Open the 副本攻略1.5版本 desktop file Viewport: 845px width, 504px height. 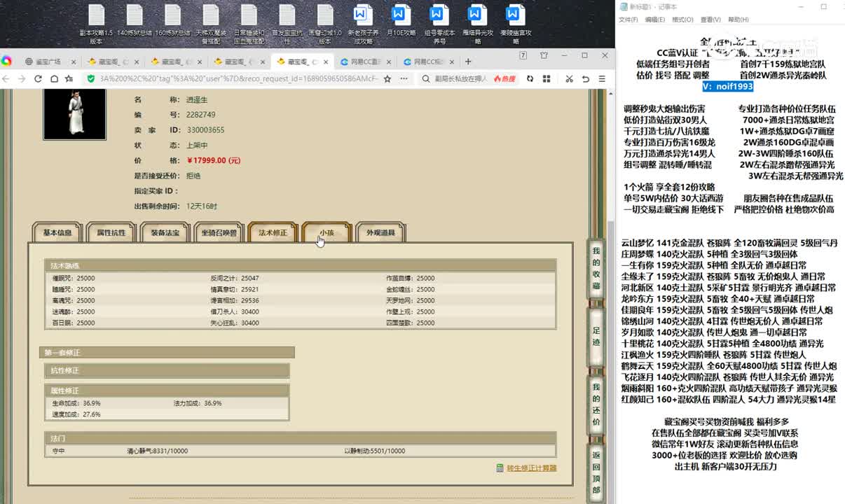(x=96, y=24)
